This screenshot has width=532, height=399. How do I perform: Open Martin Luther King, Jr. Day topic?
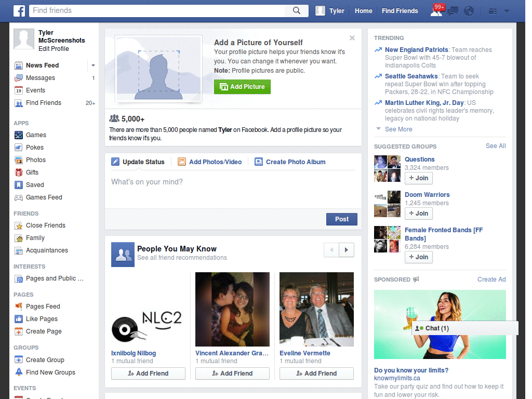coord(424,103)
